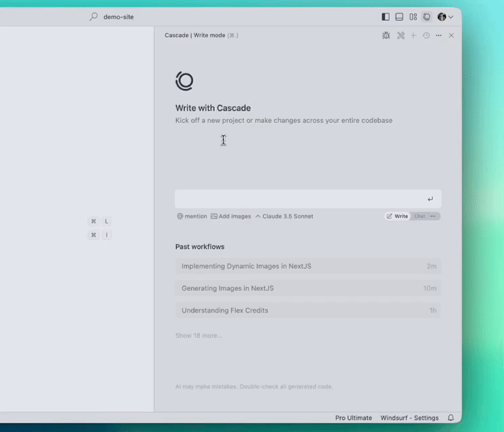The image size is (504, 432).
Task: Open Generating Images in NextJS workflow
Action: 308,288
